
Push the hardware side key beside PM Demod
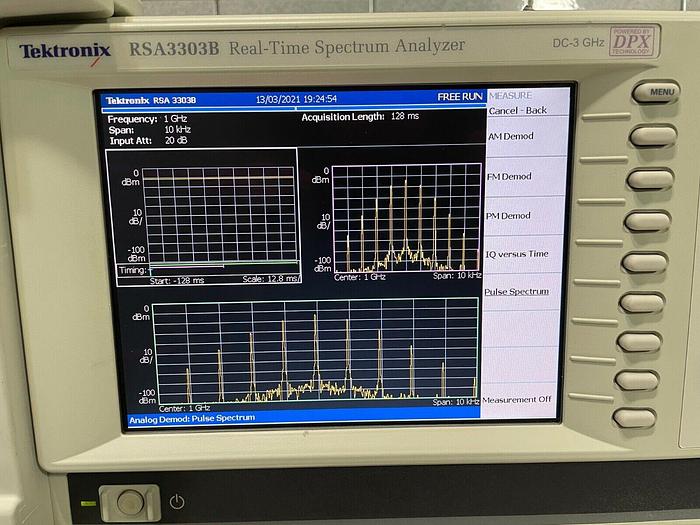647,221
